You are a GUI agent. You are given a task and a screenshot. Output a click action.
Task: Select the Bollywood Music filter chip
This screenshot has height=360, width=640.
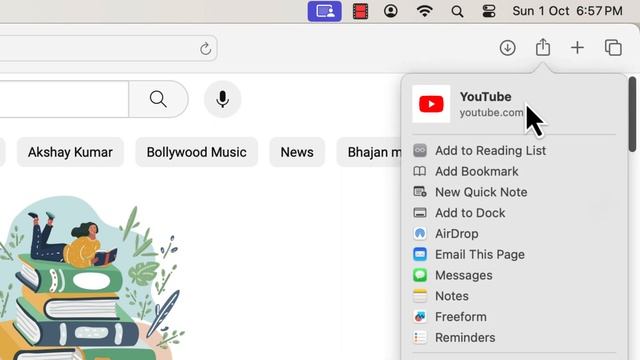point(196,152)
